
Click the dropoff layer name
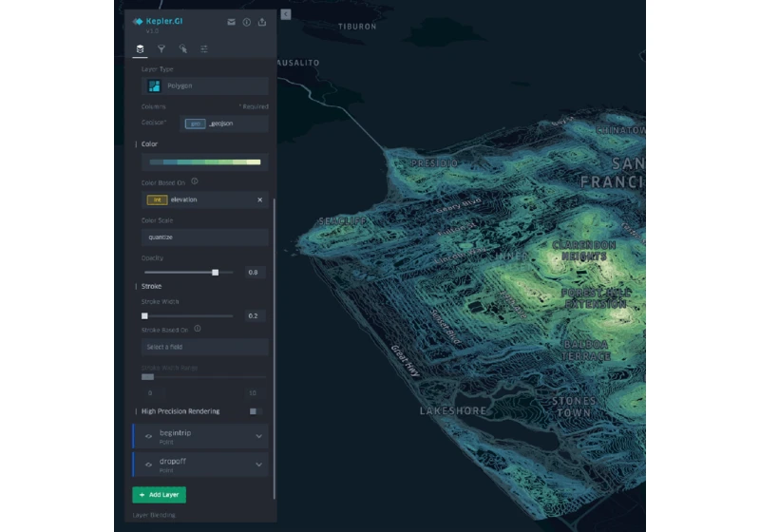173,462
